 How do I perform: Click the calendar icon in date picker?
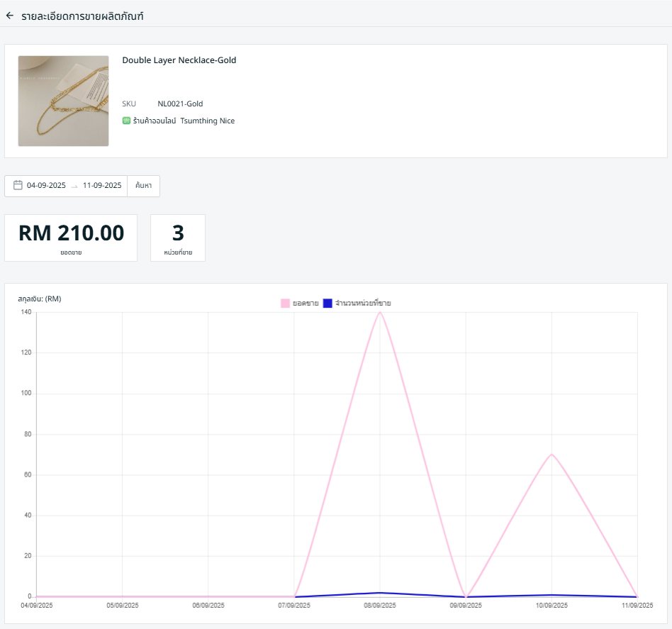click(18, 185)
